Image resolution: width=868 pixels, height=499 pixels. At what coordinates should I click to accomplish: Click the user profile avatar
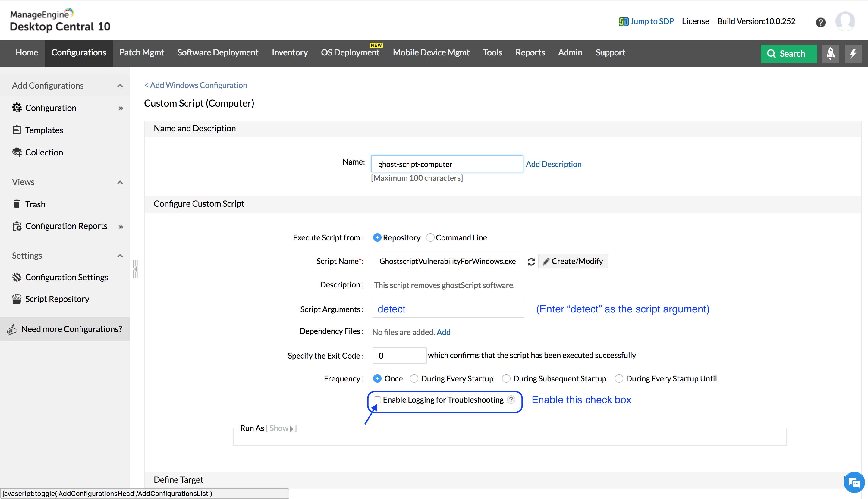[x=845, y=21]
